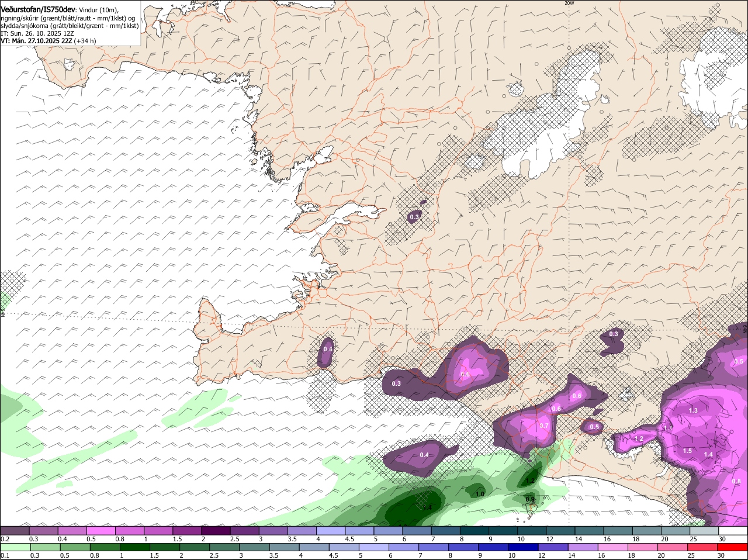Image resolution: width=748 pixels, height=560 pixels.
Task: Click the 0.8 value in purple area
Action: tap(736, 481)
